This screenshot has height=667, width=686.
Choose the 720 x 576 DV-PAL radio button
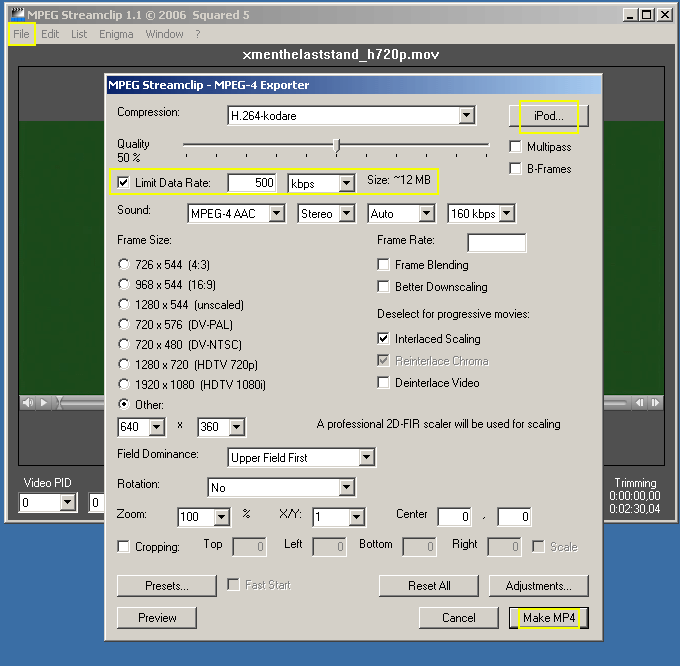(x=124, y=324)
